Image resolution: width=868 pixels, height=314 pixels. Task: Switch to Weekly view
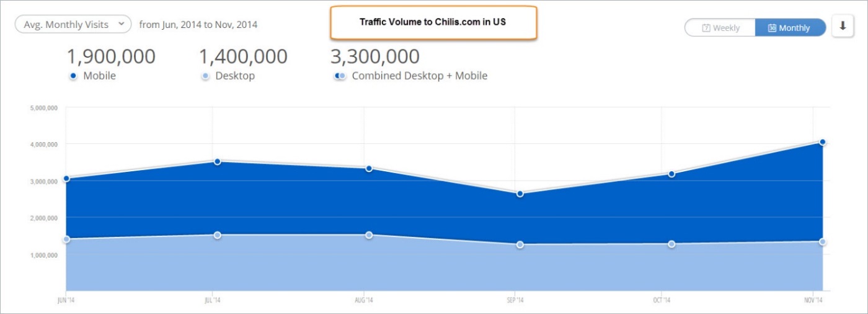tap(720, 28)
